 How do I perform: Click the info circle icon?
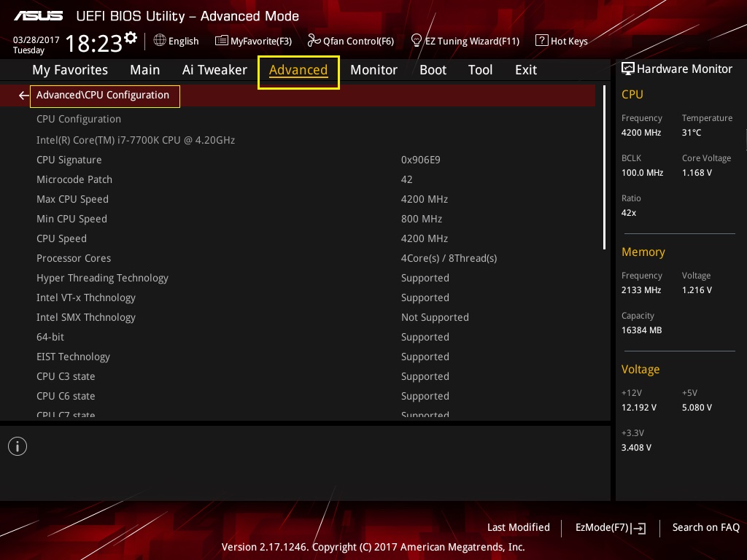pyautogui.click(x=18, y=446)
